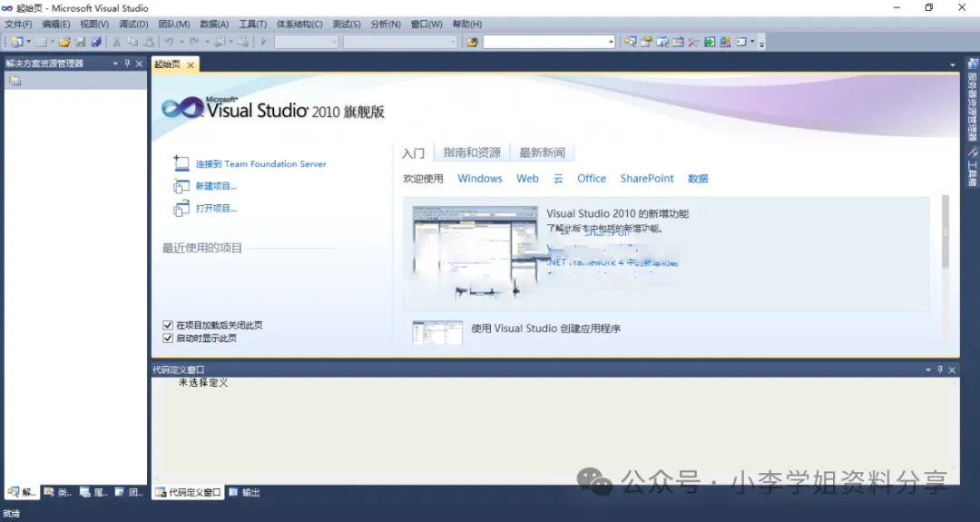Open the 工具(T) menu
The height and width of the screenshot is (522, 980).
click(x=252, y=24)
